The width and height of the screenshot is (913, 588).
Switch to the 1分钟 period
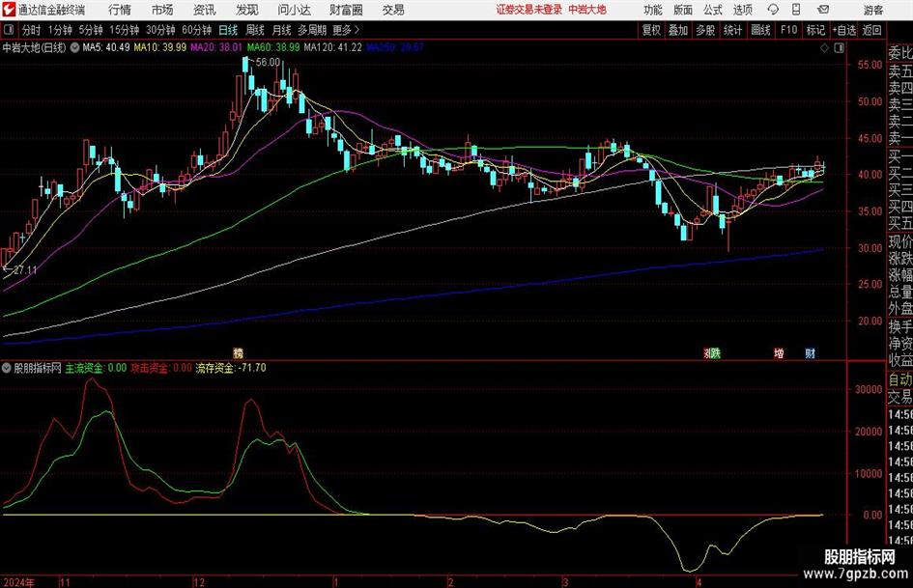pos(60,30)
